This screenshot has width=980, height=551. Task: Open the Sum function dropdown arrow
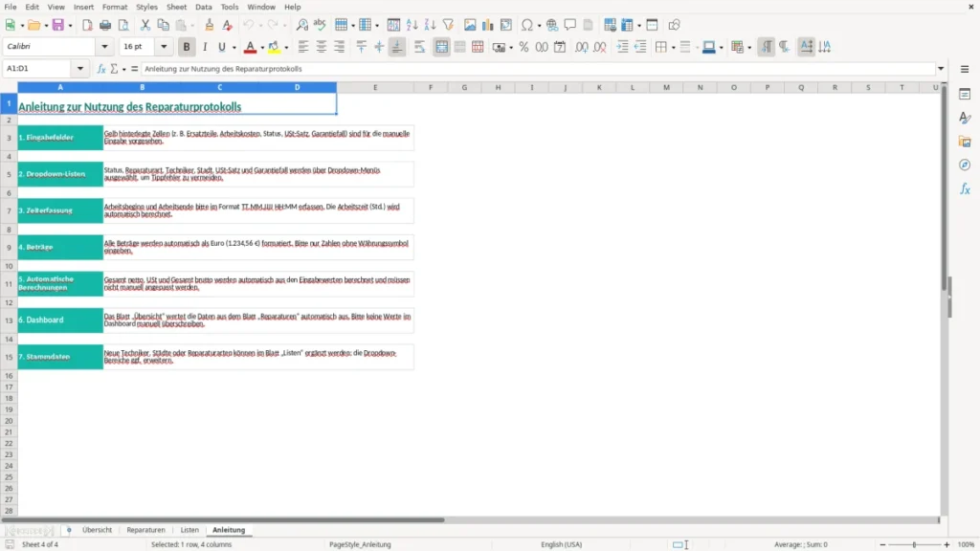(123, 69)
